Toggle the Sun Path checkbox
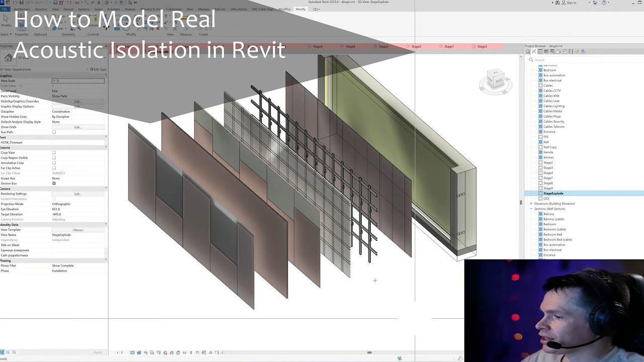644x362 pixels. coord(54,132)
